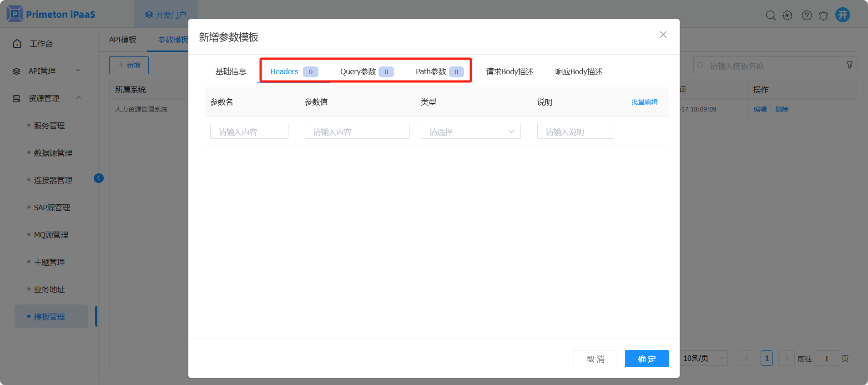Click the 参数名 input field

click(249, 132)
